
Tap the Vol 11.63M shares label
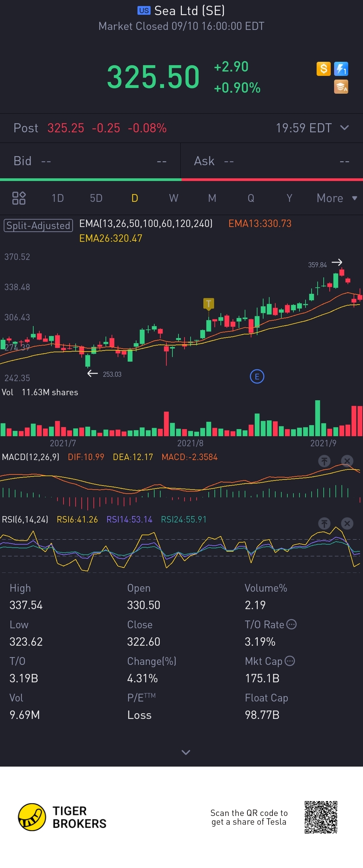click(x=40, y=392)
